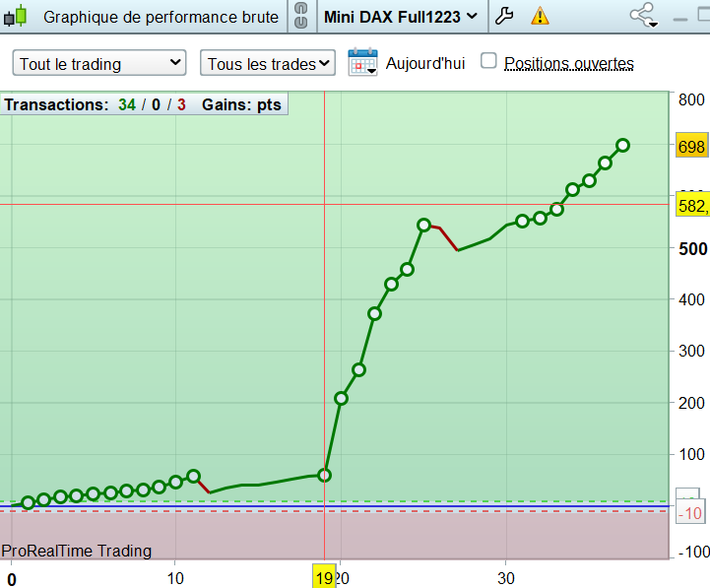Click the yellow warning triangle icon
Viewport: 710px width, 588px height.
tap(540, 17)
